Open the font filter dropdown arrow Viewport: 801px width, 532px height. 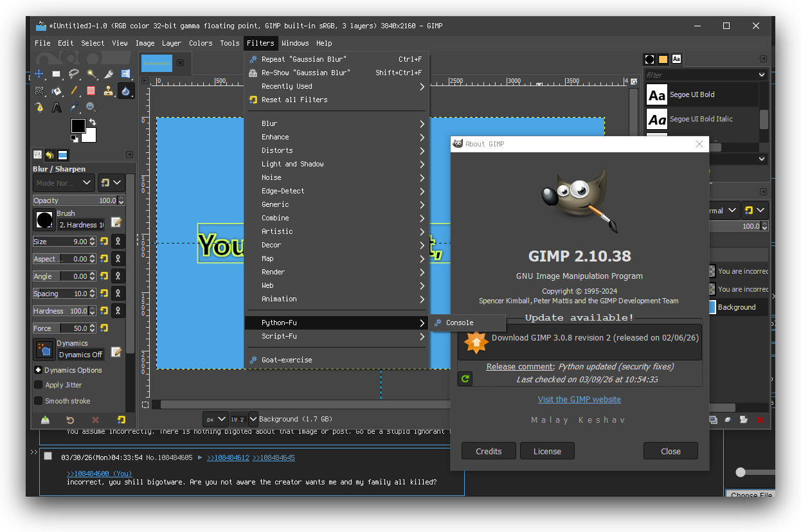tap(762, 75)
